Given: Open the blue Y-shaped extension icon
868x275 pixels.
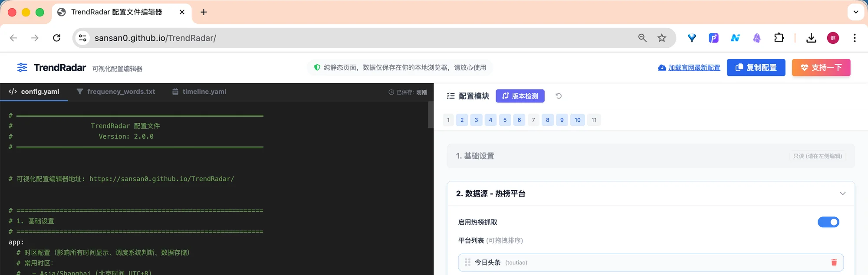Looking at the screenshot, I should pyautogui.click(x=692, y=38).
